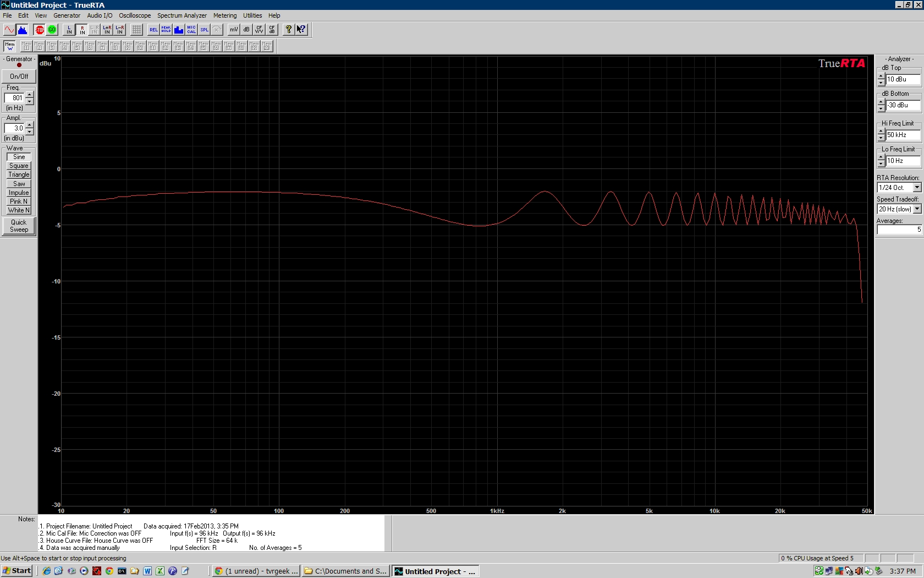Click the MIC CAL icon
The height and width of the screenshot is (578, 924).
[x=191, y=30]
